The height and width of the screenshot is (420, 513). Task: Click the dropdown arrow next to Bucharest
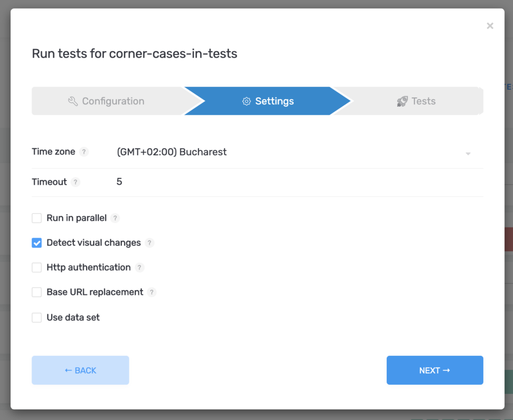468,153
